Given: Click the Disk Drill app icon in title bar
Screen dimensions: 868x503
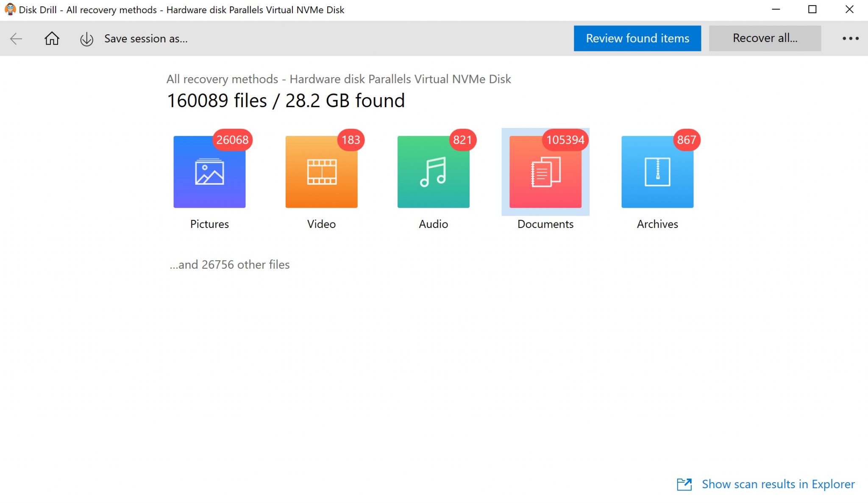Looking at the screenshot, I should pyautogui.click(x=10, y=9).
